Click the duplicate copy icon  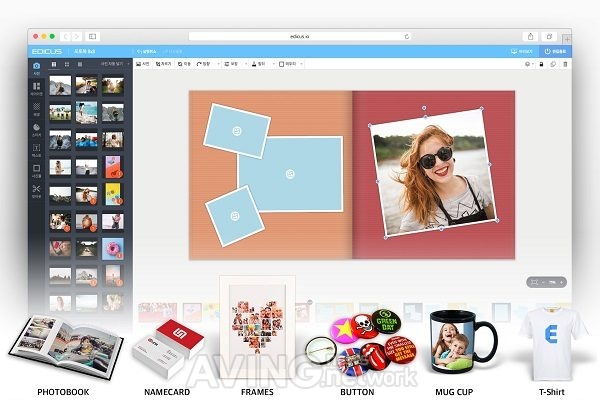tap(553, 64)
